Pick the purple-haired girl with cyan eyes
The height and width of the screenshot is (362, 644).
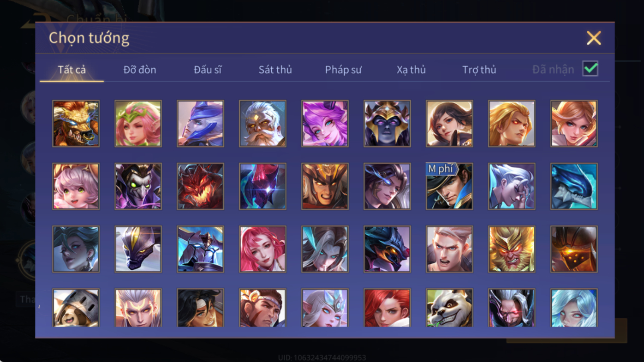(325, 124)
